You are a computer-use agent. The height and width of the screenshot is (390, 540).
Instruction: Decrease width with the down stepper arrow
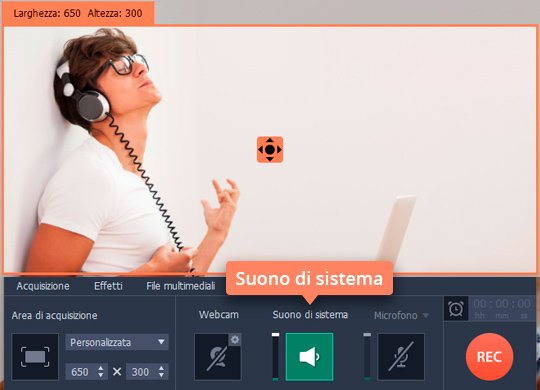[x=101, y=375]
